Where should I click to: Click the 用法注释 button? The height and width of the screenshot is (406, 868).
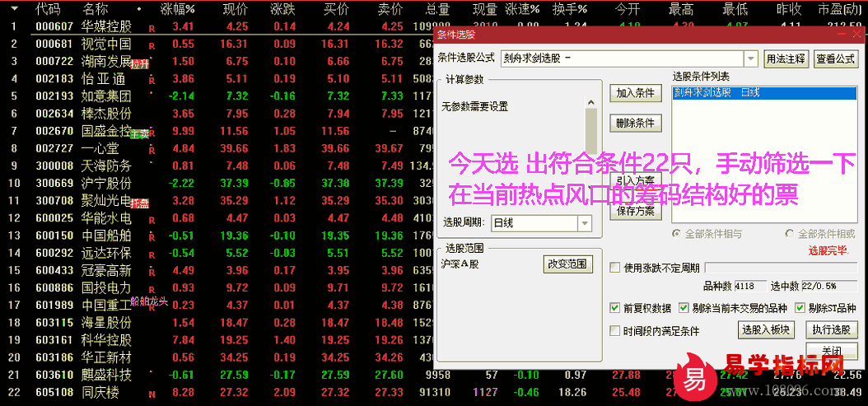786,58
